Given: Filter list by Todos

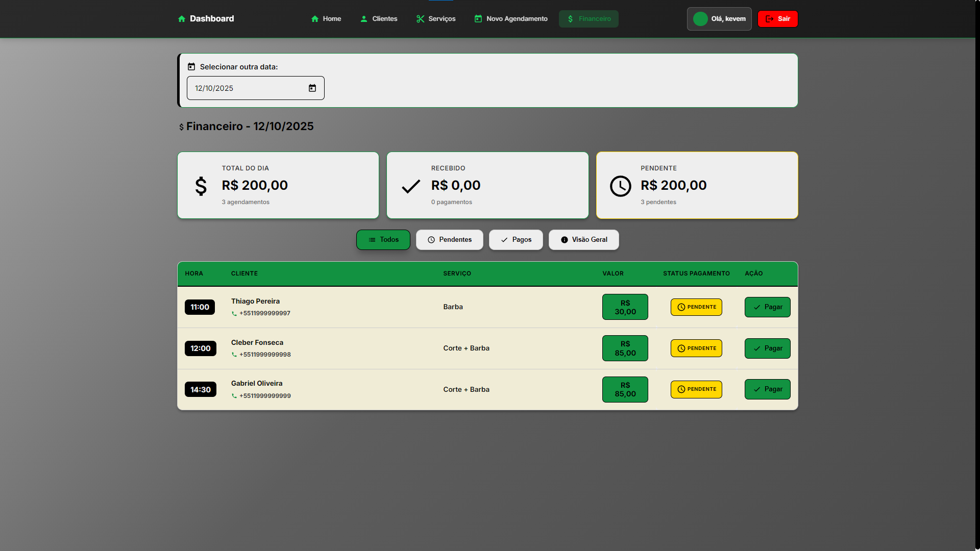Looking at the screenshot, I should (x=383, y=240).
